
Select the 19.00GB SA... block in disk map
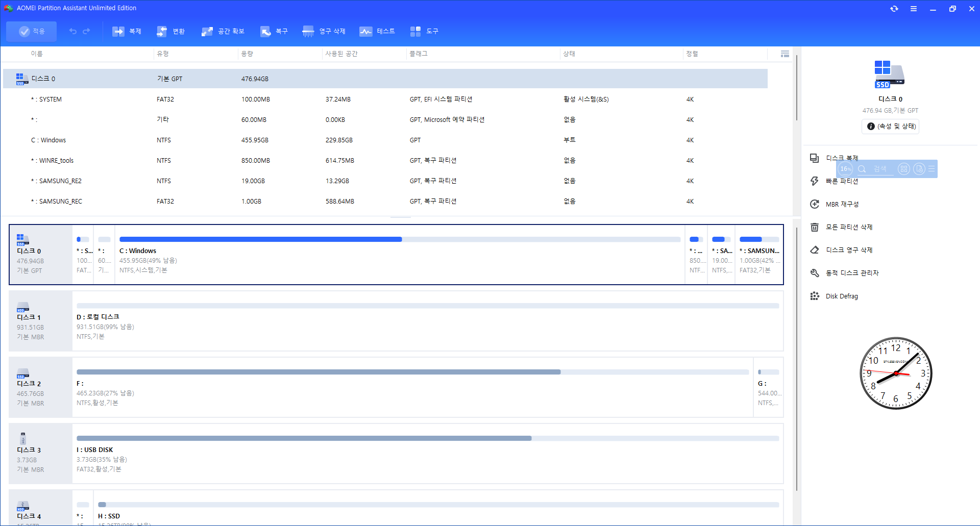click(x=722, y=254)
